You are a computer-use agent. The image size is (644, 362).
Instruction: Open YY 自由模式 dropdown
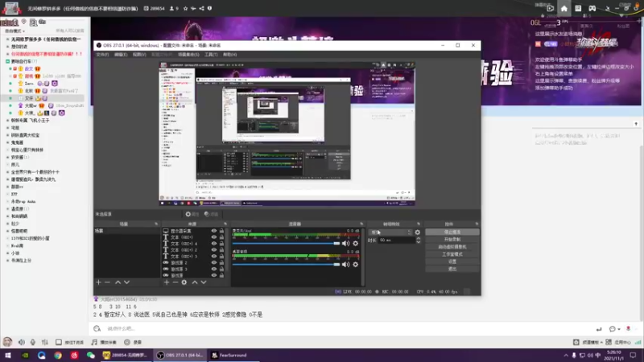(14, 31)
